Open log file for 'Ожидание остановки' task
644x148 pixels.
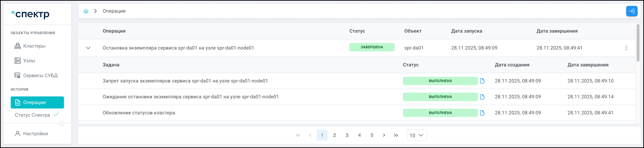(x=482, y=97)
